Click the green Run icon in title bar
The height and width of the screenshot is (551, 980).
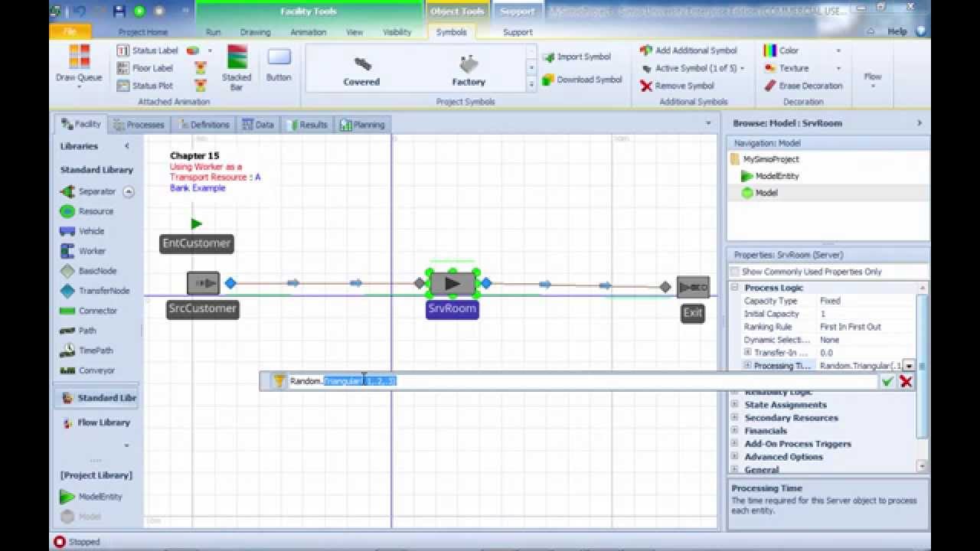pos(139,11)
